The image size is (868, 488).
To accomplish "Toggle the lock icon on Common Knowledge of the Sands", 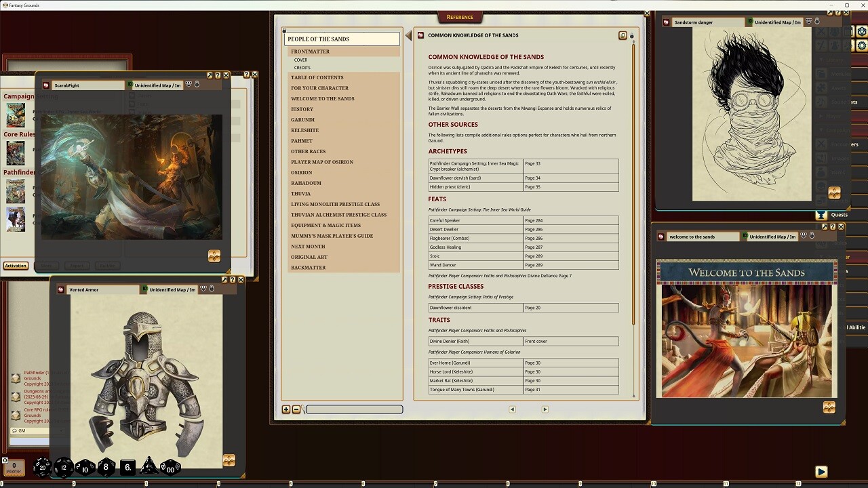I will tap(631, 35).
